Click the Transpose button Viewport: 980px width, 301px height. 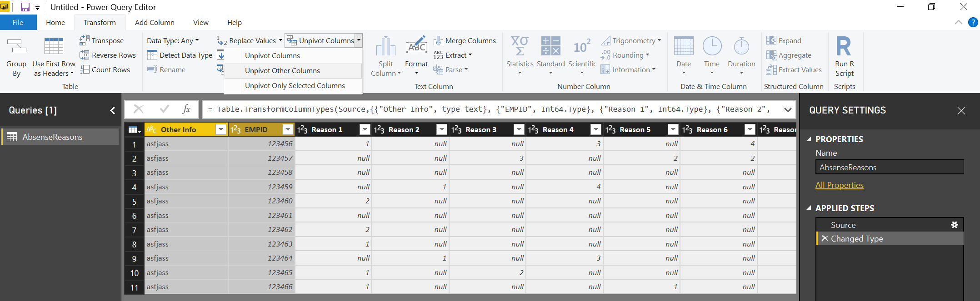point(102,40)
